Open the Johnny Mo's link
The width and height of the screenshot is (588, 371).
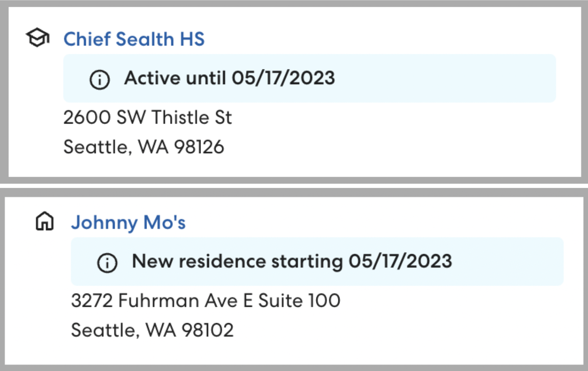(x=128, y=223)
